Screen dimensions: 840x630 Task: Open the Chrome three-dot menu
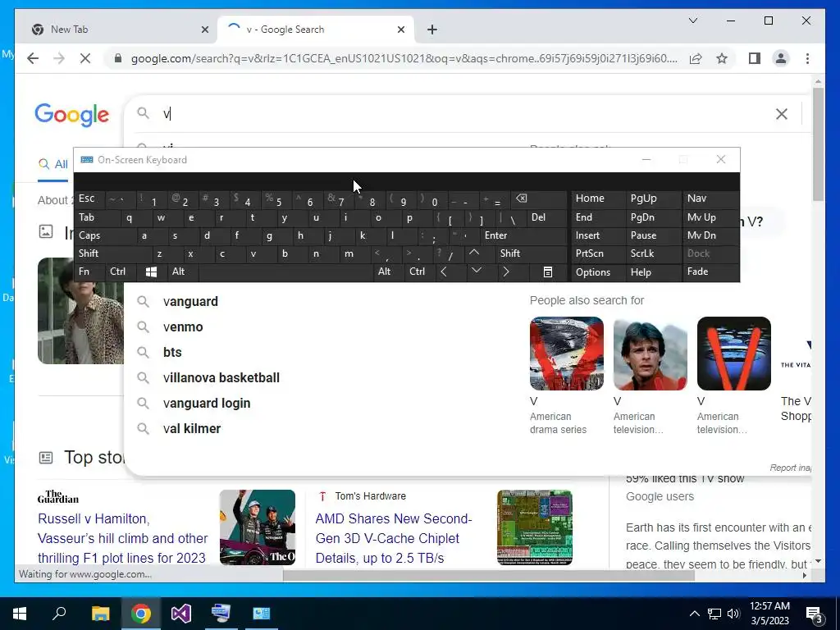pos(807,58)
